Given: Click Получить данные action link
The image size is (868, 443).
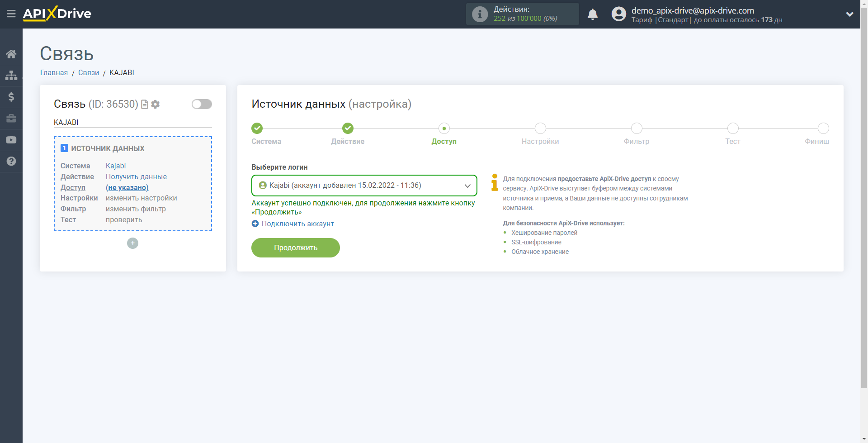Looking at the screenshot, I should (x=136, y=176).
